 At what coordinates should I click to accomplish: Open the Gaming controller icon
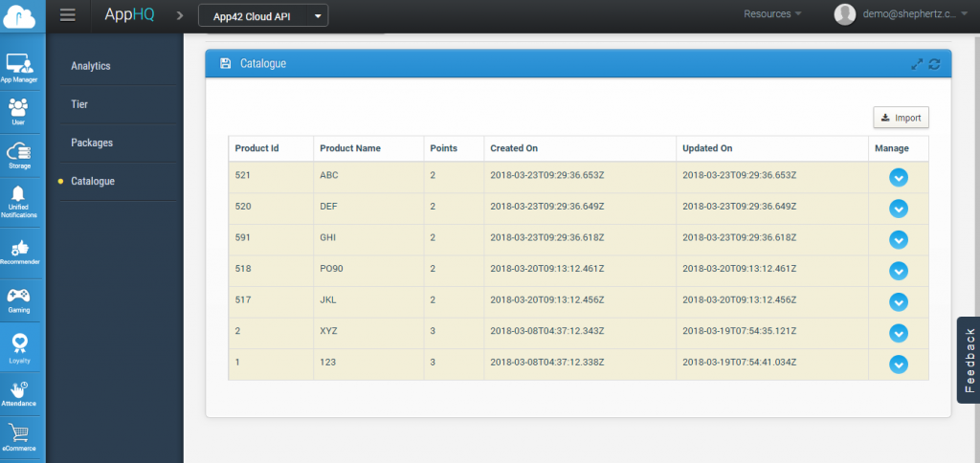click(19, 298)
